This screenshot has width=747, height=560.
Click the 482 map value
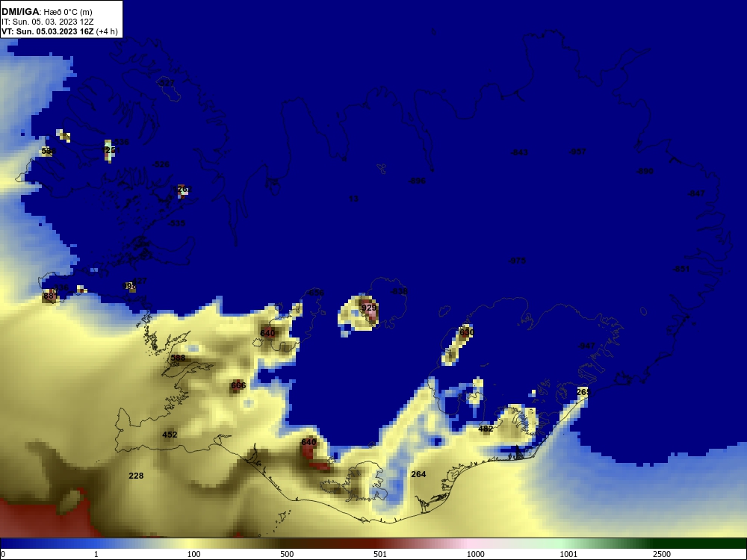(x=486, y=429)
